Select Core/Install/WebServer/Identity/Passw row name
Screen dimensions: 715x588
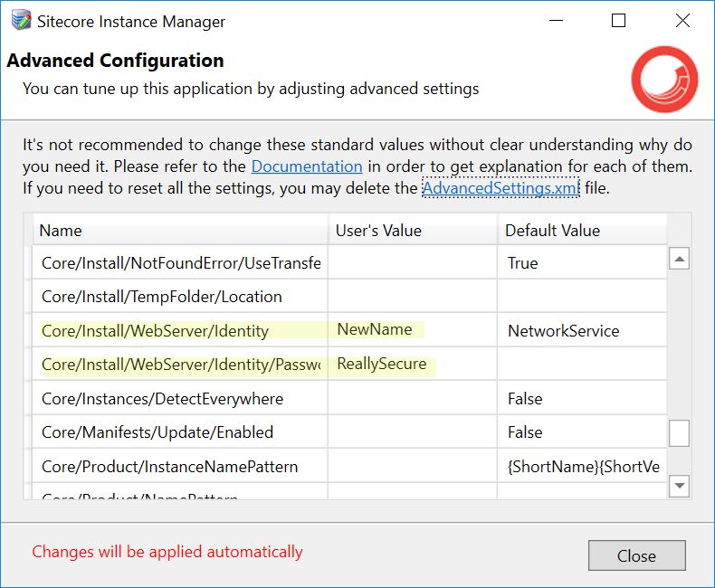(x=181, y=365)
